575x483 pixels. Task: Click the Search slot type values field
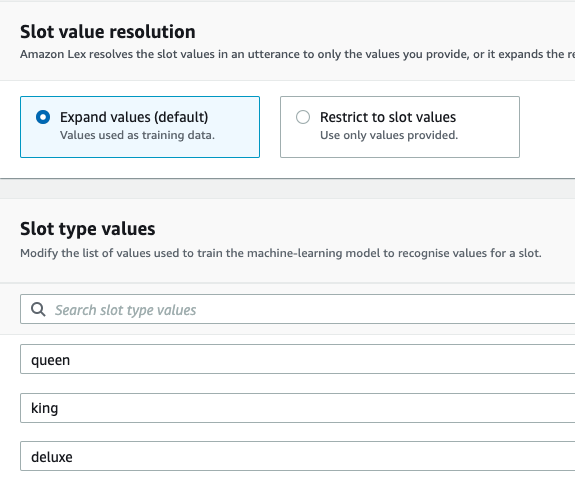click(x=297, y=309)
